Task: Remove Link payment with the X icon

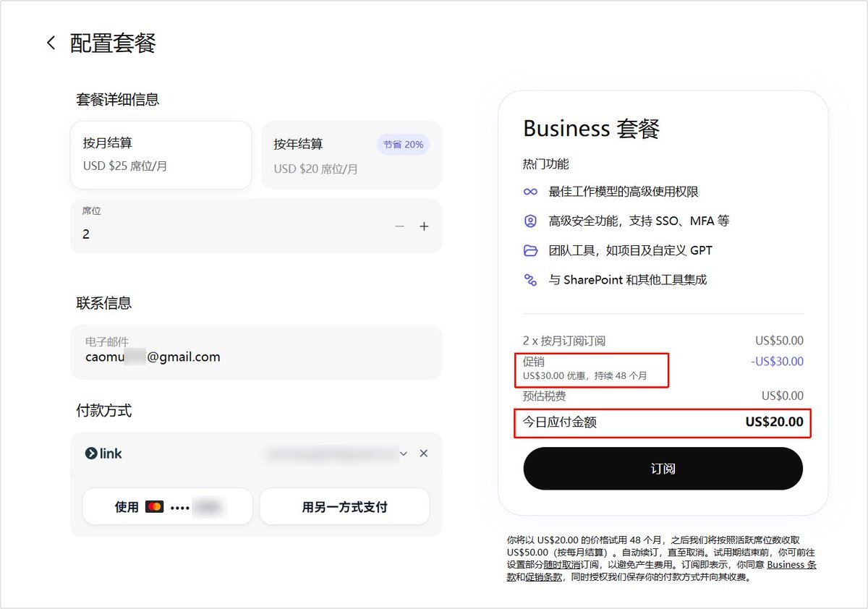Action: pyautogui.click(x=424, y=453)
